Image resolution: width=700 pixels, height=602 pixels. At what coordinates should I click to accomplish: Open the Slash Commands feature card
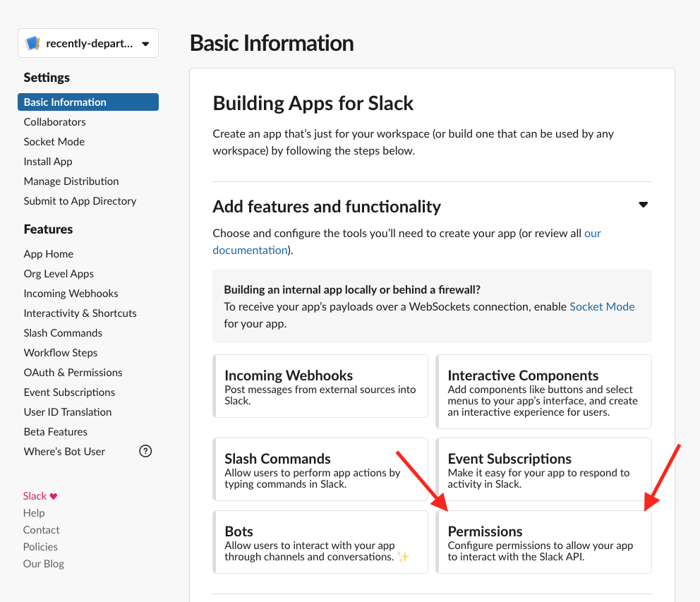point(320,469)
